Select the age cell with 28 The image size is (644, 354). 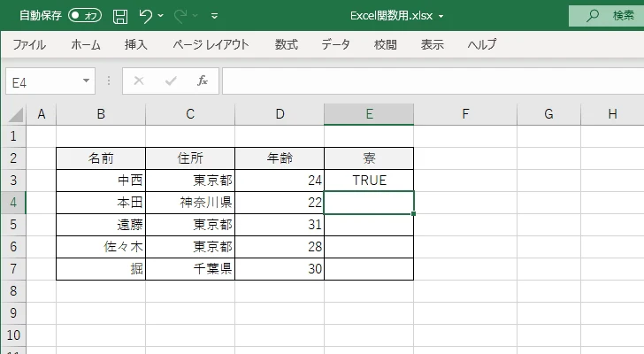pos(280,247)
